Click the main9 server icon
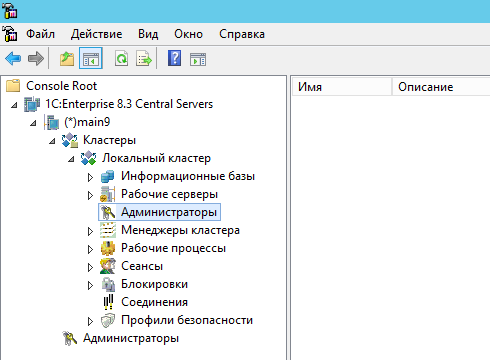This screenshot has height=360, width=490. tap(52, 122)
